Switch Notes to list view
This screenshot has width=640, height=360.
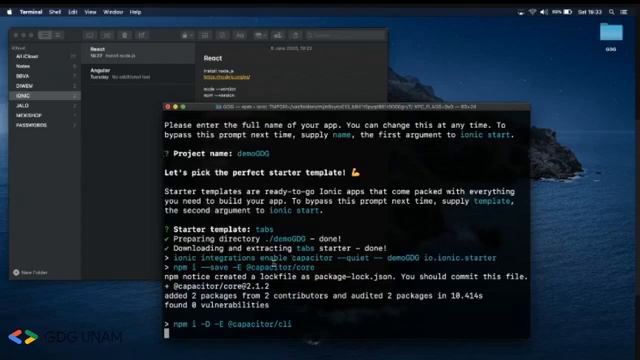click(45, 35)
